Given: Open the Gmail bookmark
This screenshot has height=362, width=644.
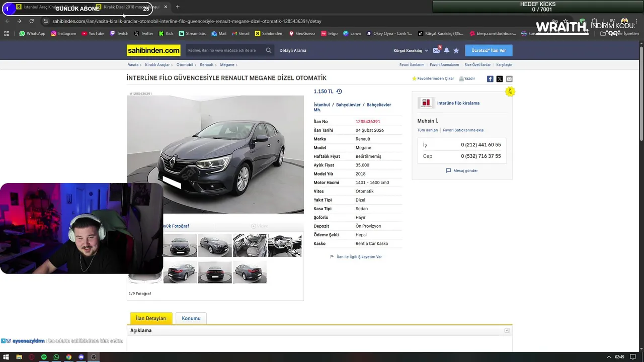Looking at the screenshot, I should click(240, 34).
